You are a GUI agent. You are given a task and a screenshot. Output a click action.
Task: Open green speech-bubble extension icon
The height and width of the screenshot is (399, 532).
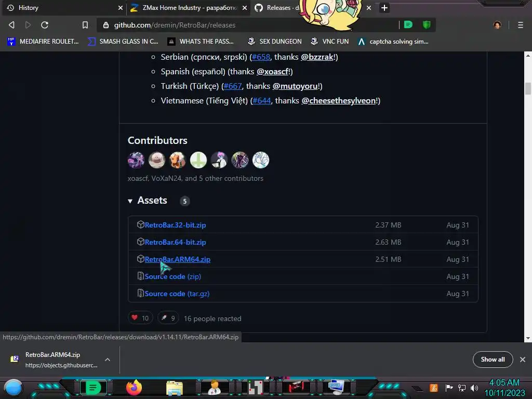[x=408, y=25]
